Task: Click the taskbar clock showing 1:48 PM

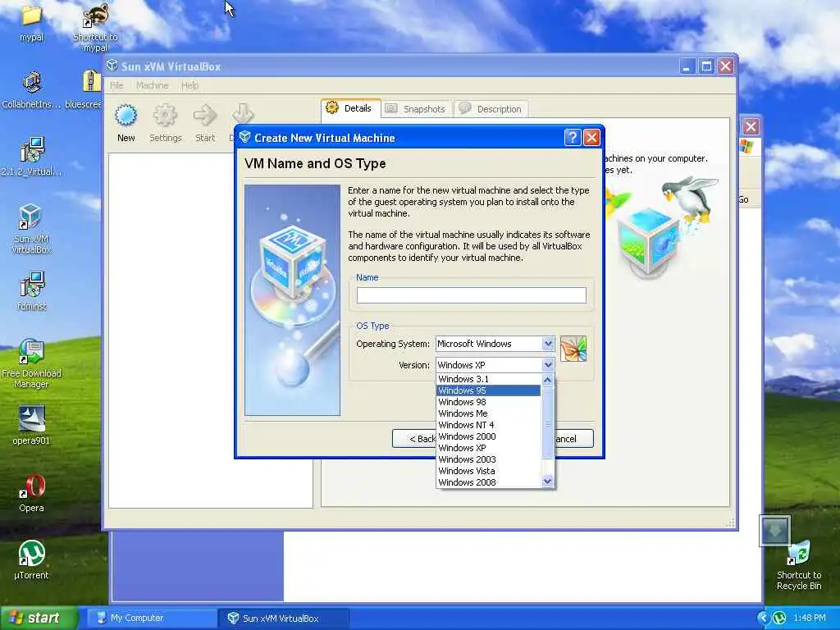Action: [x=810, y=619]
